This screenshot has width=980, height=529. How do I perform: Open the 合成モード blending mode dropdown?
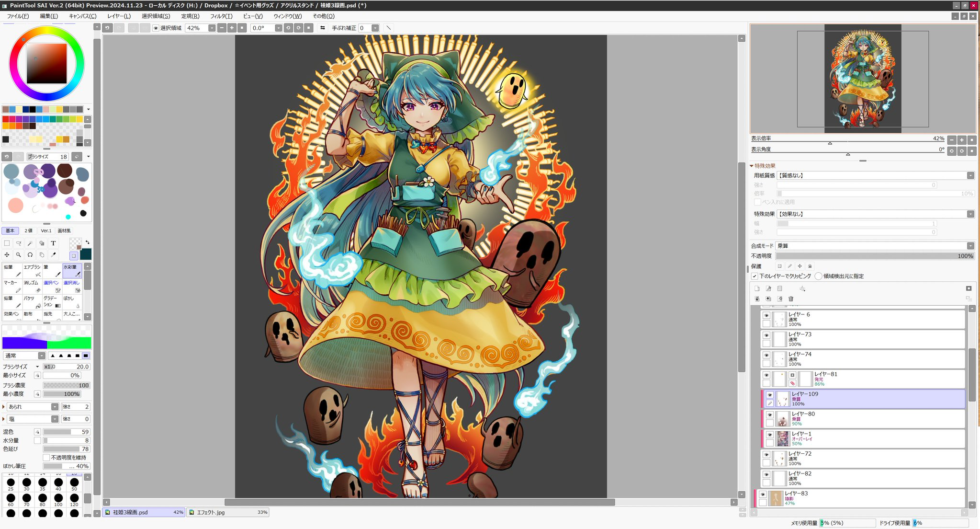point(970,246)
